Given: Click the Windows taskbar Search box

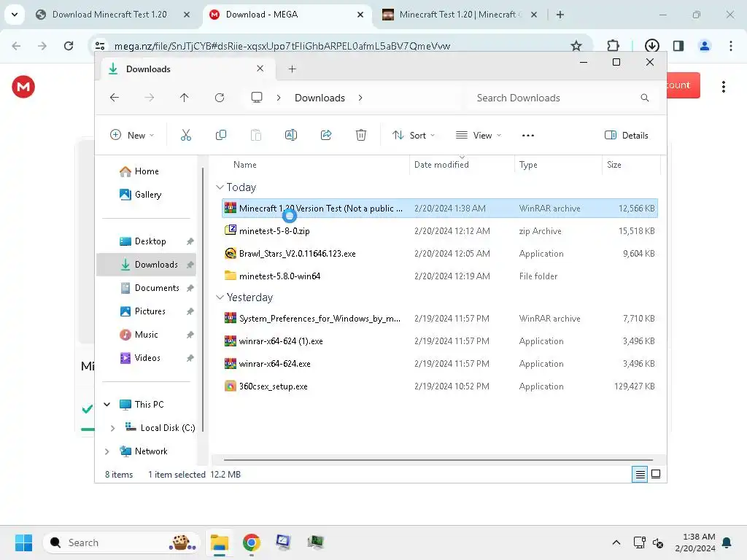Looking at the screenshot, I should (121, 542).
